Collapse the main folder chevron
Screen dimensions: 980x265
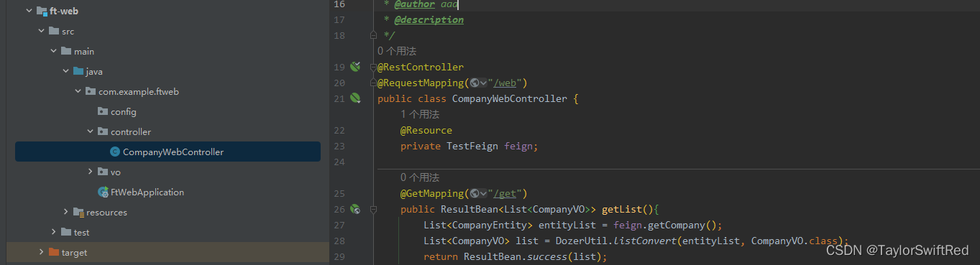[53, 51]
